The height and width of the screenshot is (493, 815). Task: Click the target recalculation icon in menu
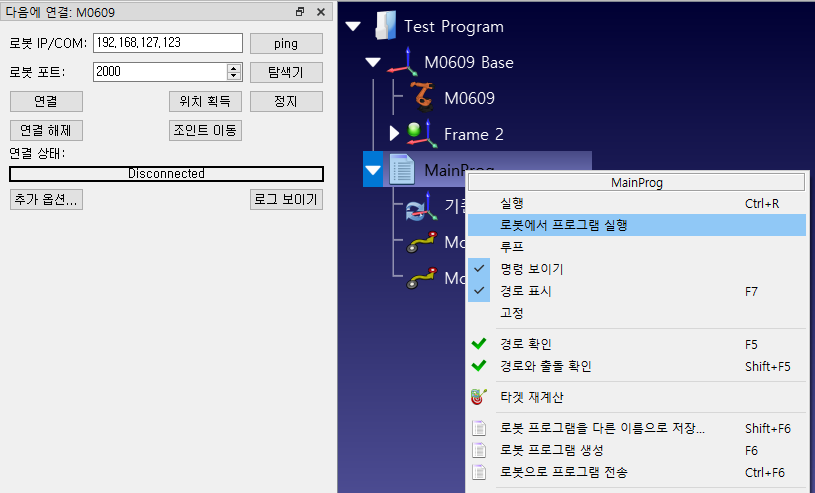click(479, 397)
